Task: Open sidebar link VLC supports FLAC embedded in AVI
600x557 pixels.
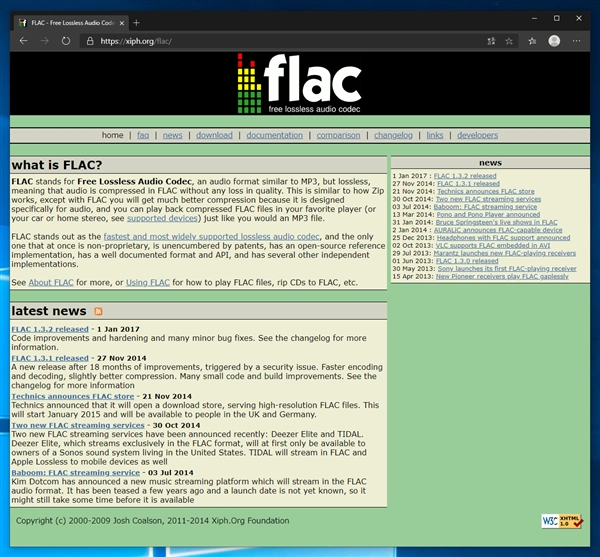Action: point(493,246)
